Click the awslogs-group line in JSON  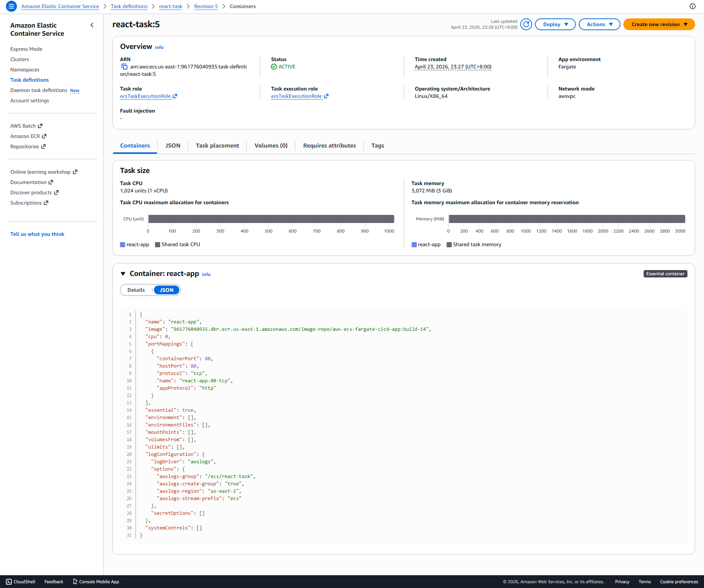tap(206, 477)
